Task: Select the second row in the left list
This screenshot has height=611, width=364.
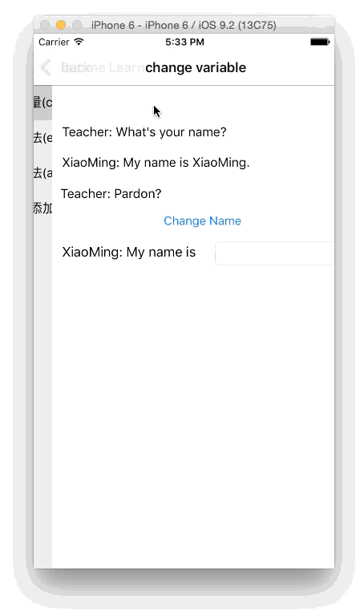Action: 42,138
